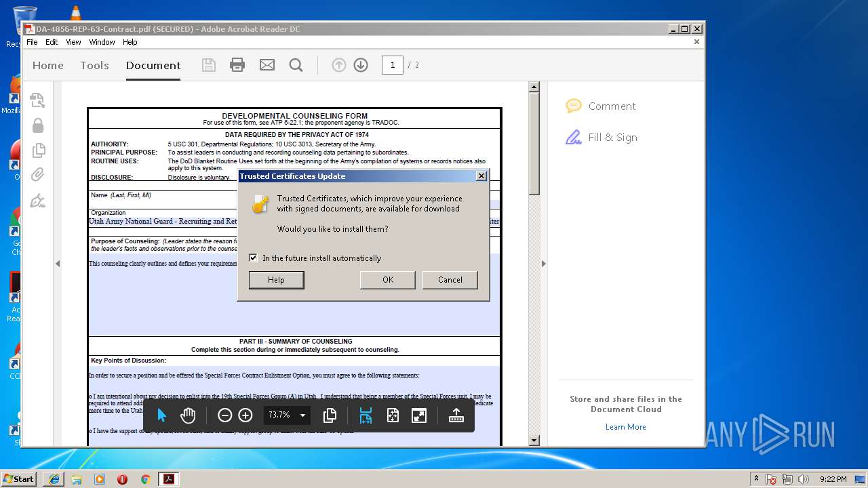
Task: Open the security lock panel icon
Action: 38,125
